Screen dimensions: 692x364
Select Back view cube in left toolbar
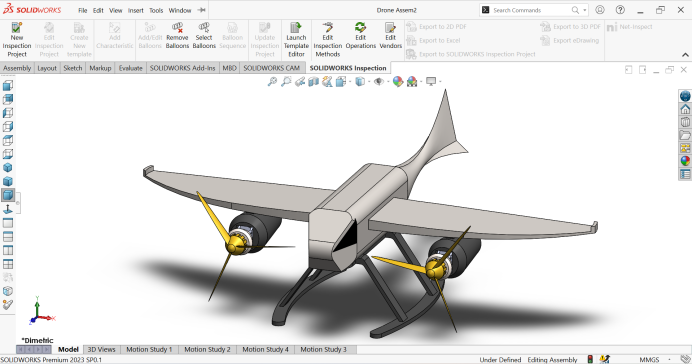pos(8,99)
